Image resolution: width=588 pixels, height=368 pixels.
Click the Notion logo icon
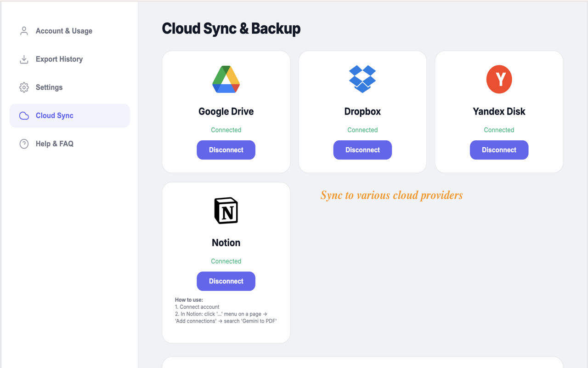[x=226, y=211]
